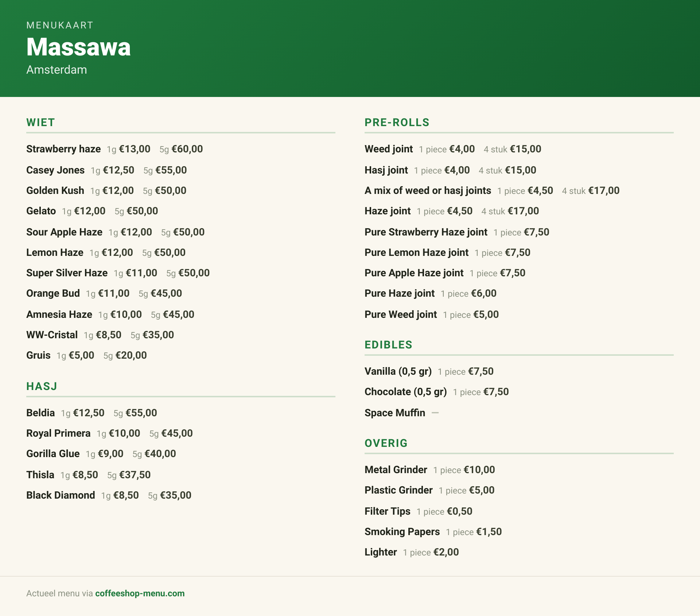Click the Plastic Grinder item name
700x616 pixels.
click(x=398, y=490)
